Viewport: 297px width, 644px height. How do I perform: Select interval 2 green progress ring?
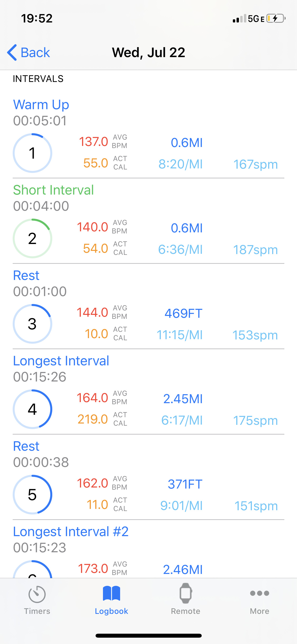(x=32, y=238)
